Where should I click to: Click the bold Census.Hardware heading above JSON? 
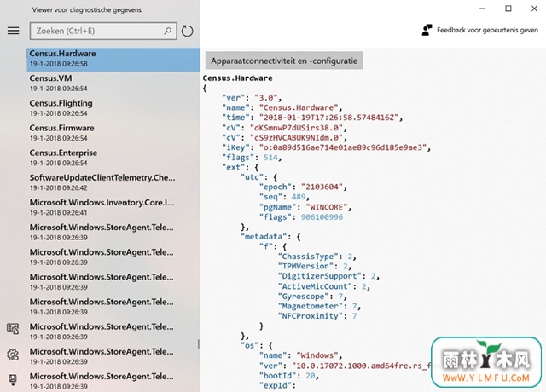[x=237, y=78]
